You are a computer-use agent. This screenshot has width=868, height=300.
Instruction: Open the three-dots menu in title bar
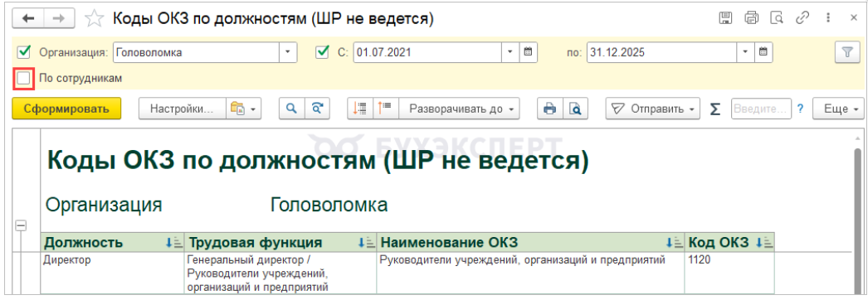828,18
